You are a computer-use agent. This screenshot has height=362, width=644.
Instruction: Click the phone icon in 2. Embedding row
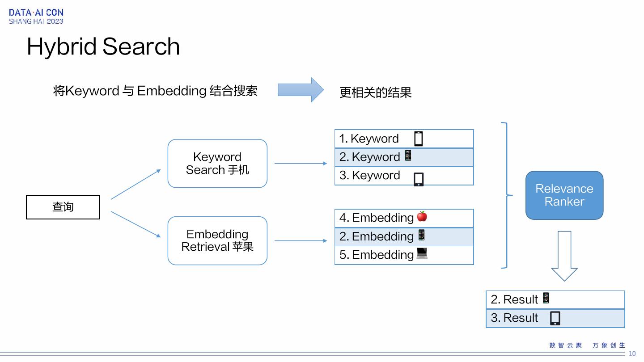point(421,235)
